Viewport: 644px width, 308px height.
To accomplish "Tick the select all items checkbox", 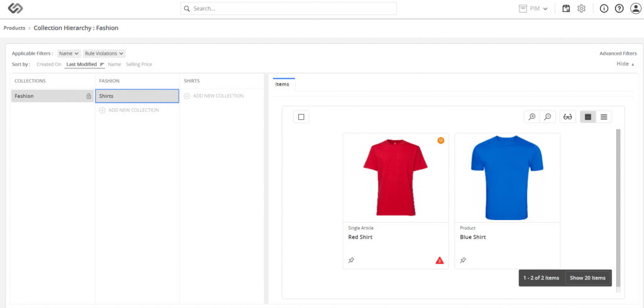I will click(x=301, y=117).
